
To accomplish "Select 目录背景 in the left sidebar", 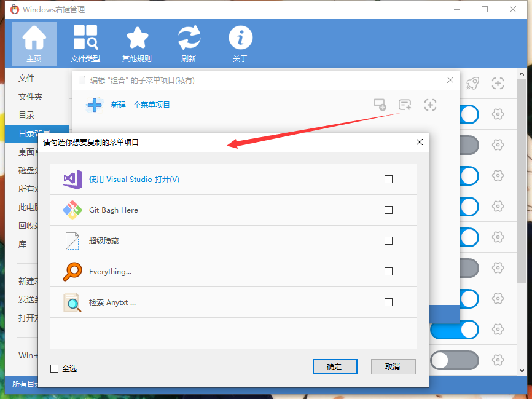I will tap(28, 131).
